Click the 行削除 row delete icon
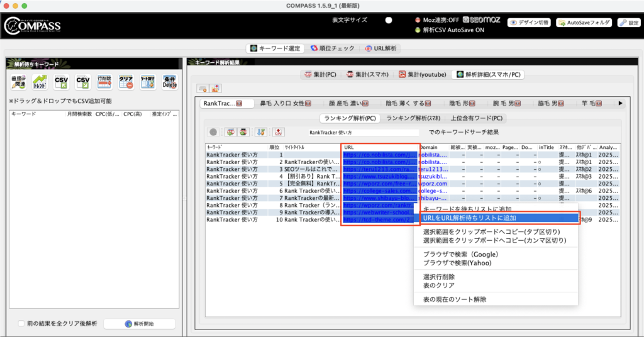Viewport: 644px width, 337px height. click(104, 82)
